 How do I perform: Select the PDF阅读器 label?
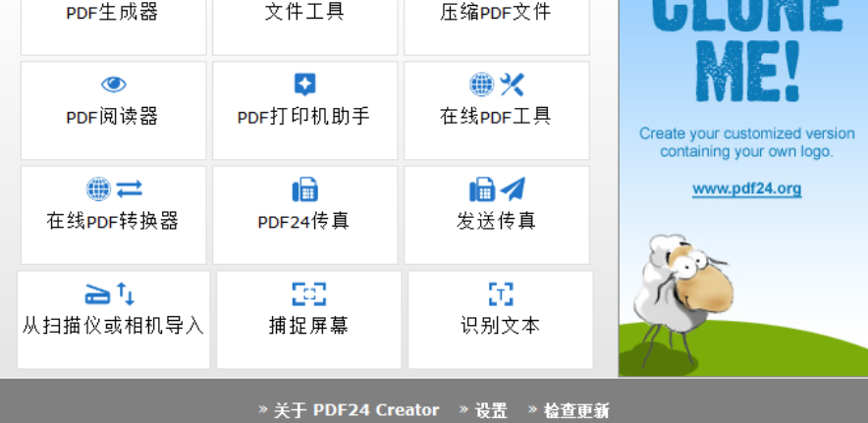[x=112, y=117]
